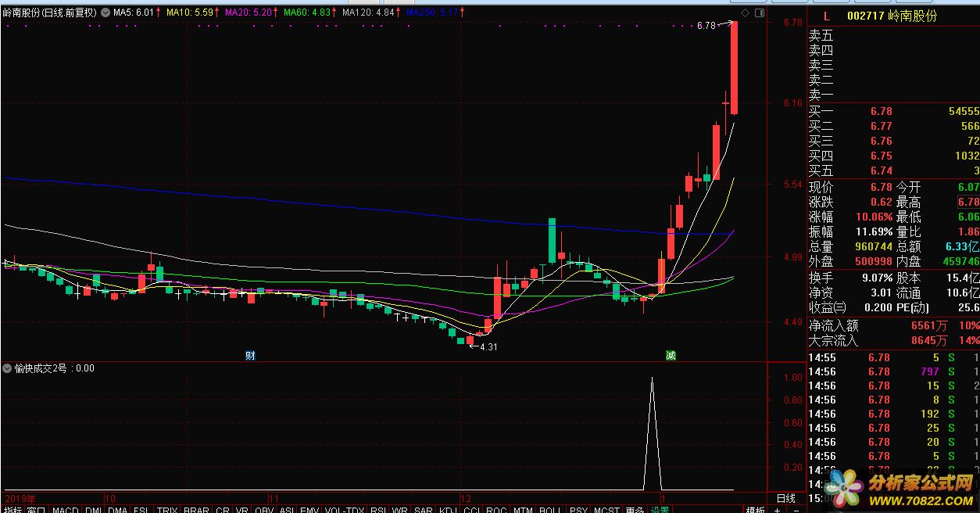Click the 减 marker on the chart
980x513 pixels.
[671, 355]
